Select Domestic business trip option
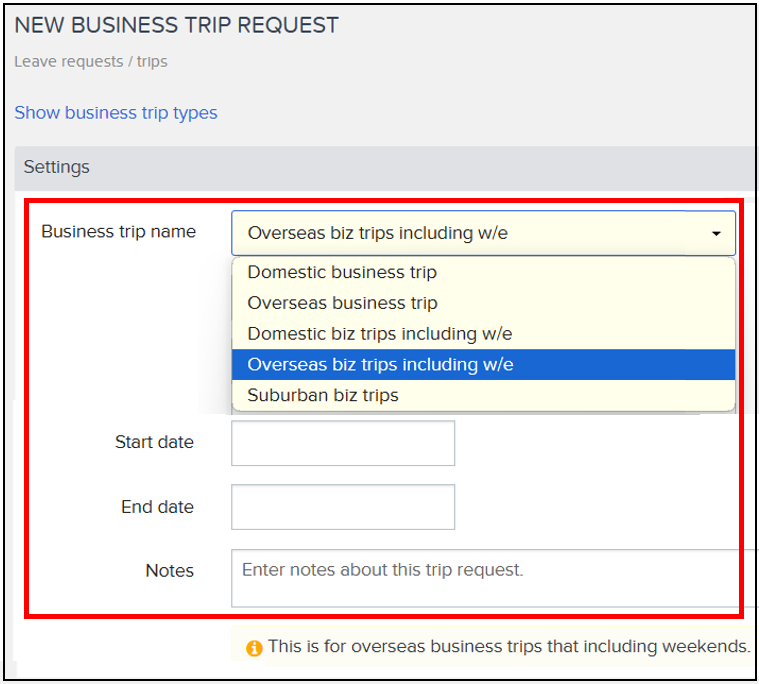 [x=483, y=272]
